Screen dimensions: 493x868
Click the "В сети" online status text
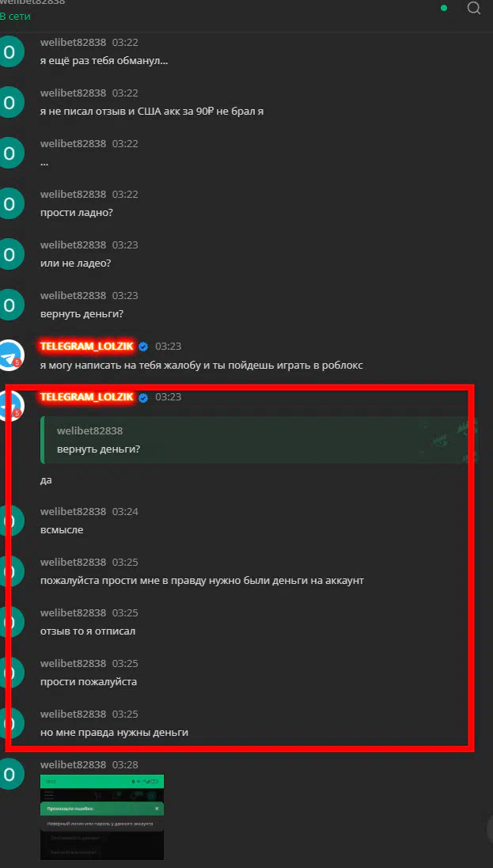pyautogui.click(x=15, y=17)
